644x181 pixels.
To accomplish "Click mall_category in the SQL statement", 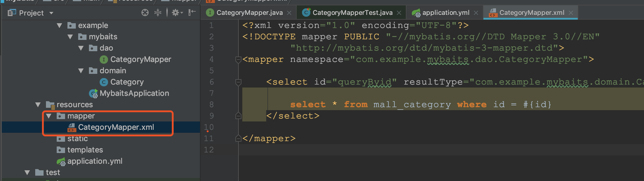I will coord(412,105).
